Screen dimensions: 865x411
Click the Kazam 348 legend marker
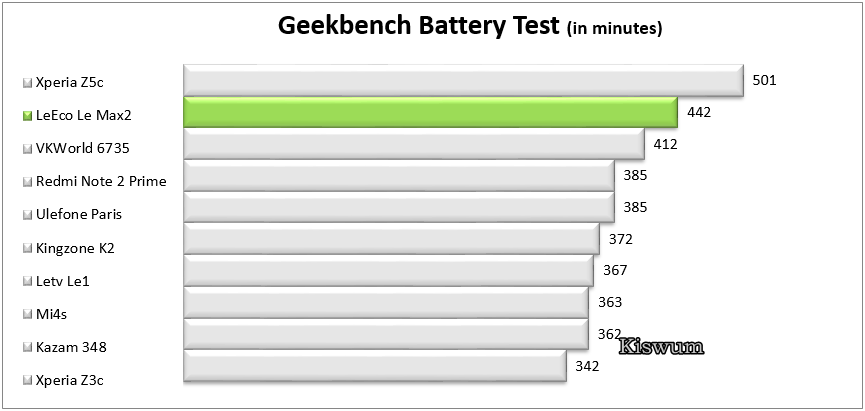[x=28, y=348]
